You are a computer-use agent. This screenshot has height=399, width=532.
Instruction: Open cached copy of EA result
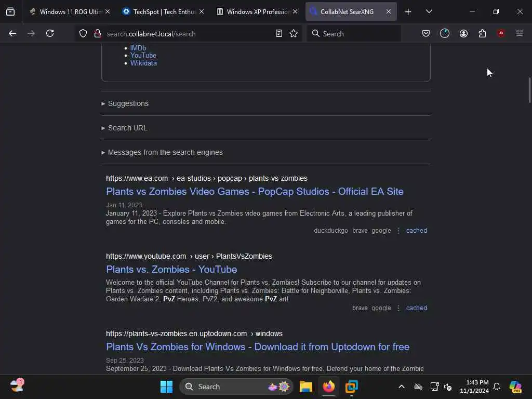coord(416,231)
